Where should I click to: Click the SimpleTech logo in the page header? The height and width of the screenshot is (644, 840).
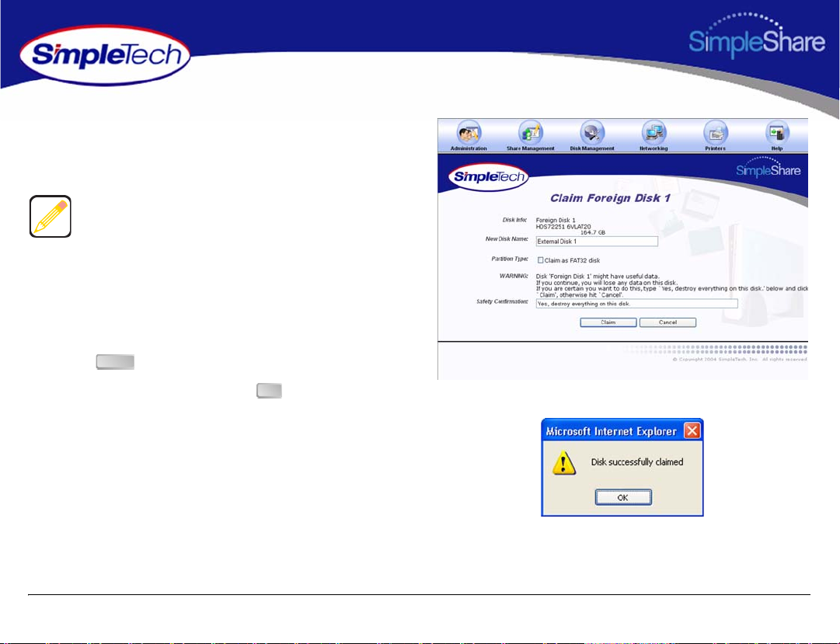pyautogui.click(x=105, y=55)
